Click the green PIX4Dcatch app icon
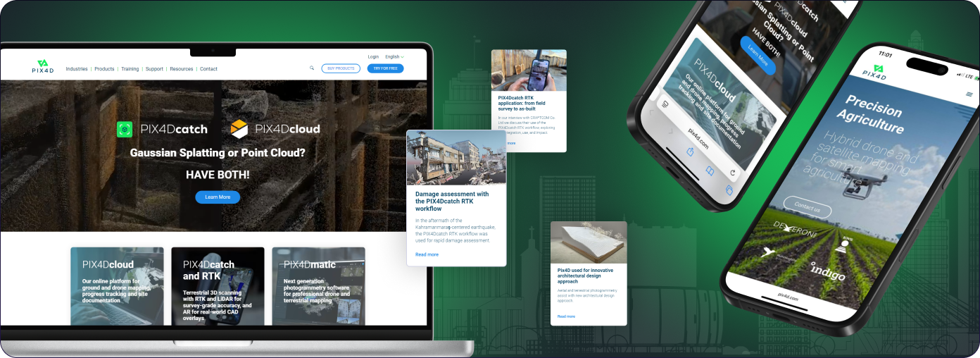Image resolution: width=980 pixels, height=358 pixels. (x=125, y=129)
